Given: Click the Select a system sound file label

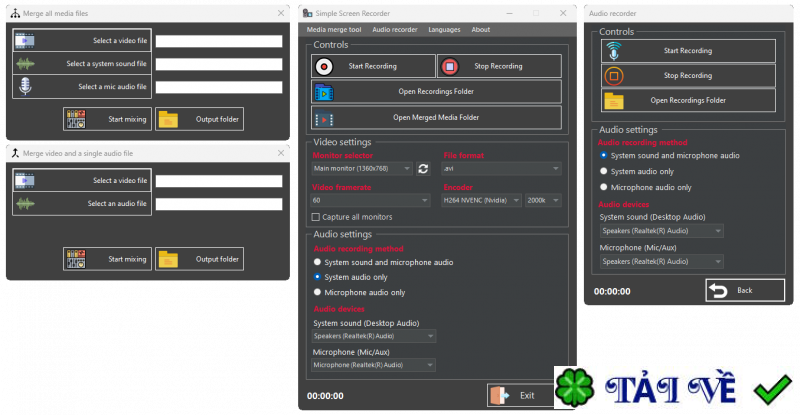Looking at the screenshot, I should (x=106, y=64).
